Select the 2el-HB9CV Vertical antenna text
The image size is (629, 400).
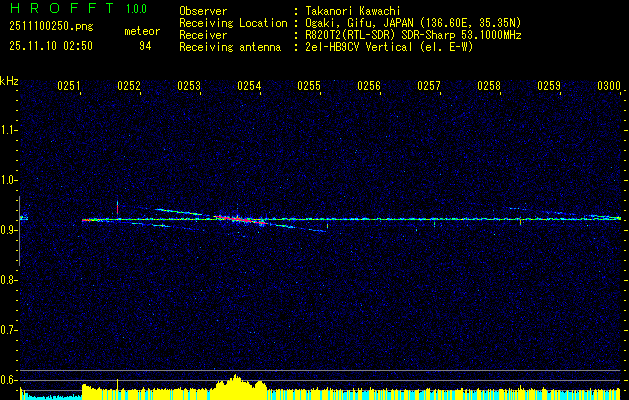(389, 47)
